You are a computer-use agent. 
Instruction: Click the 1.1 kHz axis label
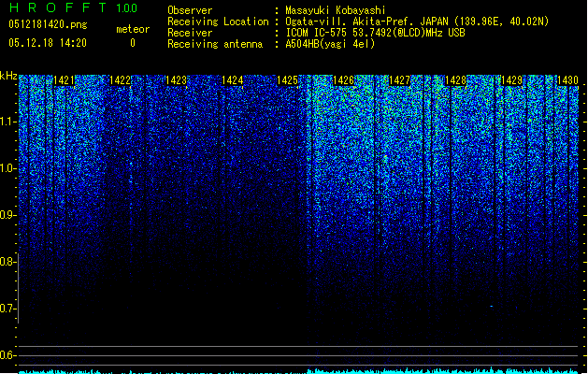click(x=7, y=122)
